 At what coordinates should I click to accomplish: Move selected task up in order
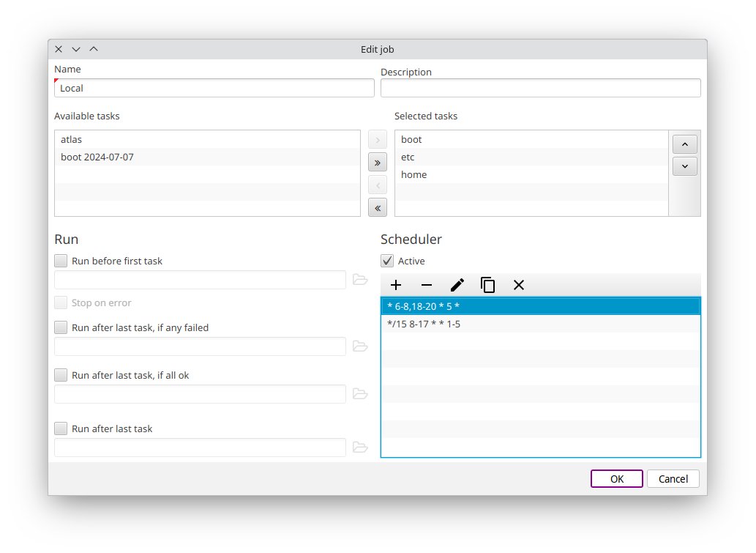coord(685,144)
